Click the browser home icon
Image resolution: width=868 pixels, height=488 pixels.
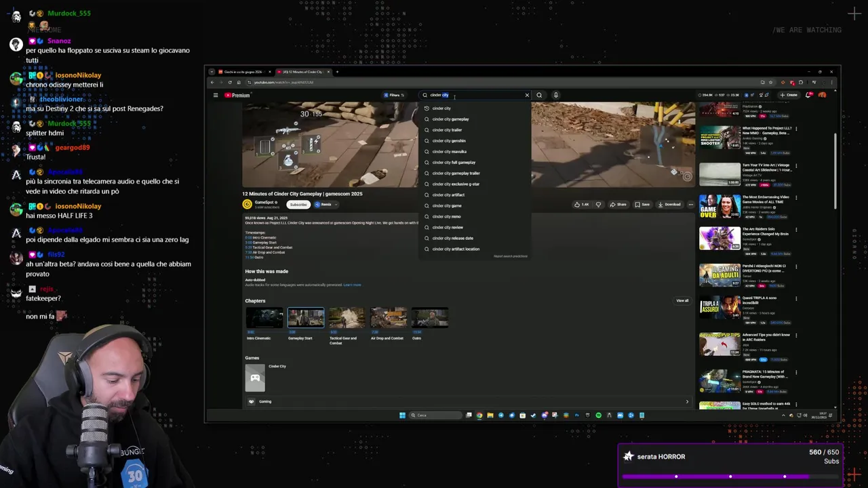pyautogui.click(x=239, y=82)
